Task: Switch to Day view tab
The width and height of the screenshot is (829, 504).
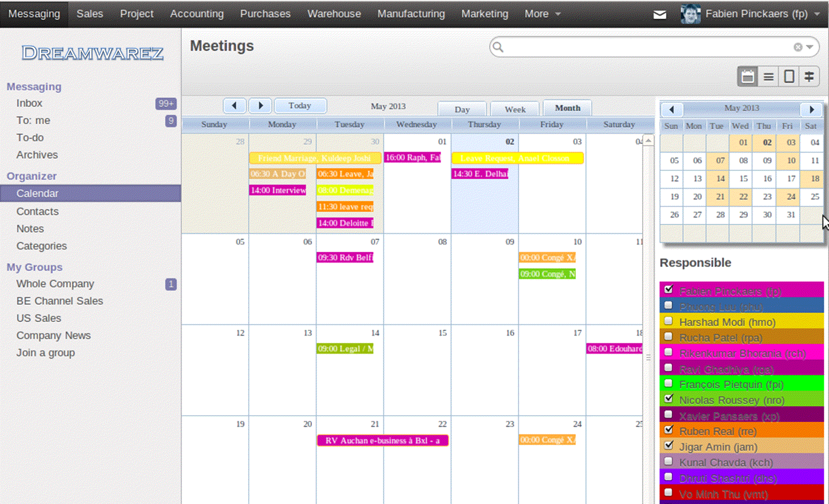Action: [x=462, y=109]
